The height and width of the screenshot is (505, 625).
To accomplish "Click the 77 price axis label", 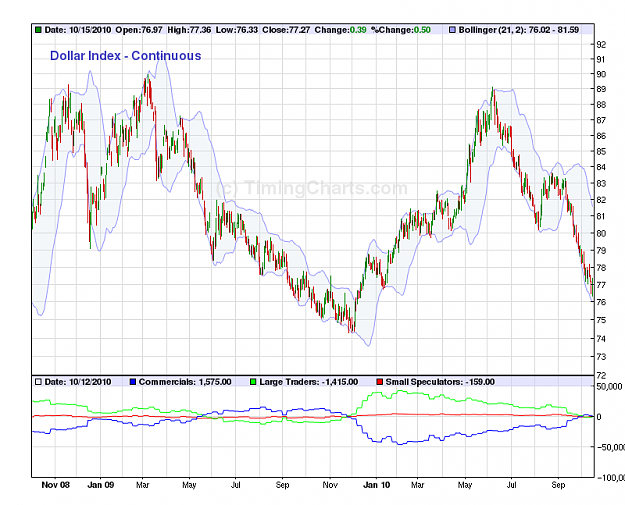I will 601,285.
